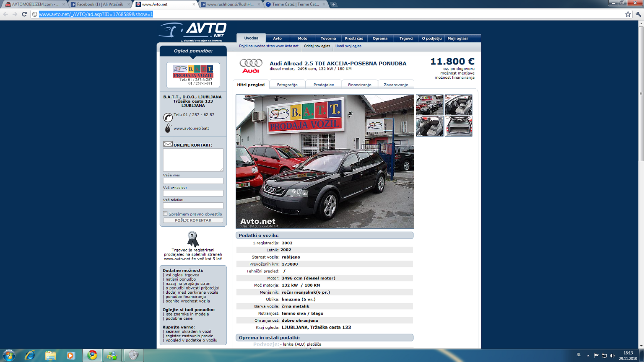The image size is (644, 362).
Task: Click the envelope icon next to ONLINE KONTAKT
Action: click(168, 144)
